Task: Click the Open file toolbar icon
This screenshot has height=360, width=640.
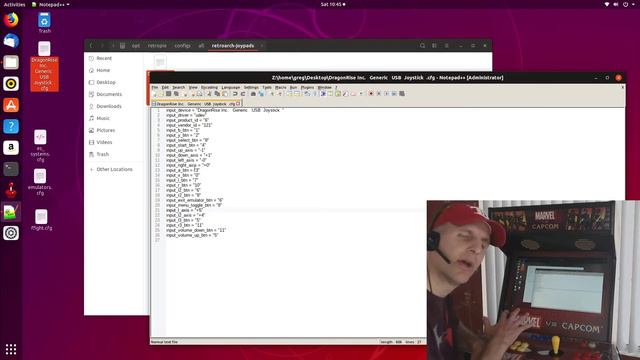Action: 161,93
